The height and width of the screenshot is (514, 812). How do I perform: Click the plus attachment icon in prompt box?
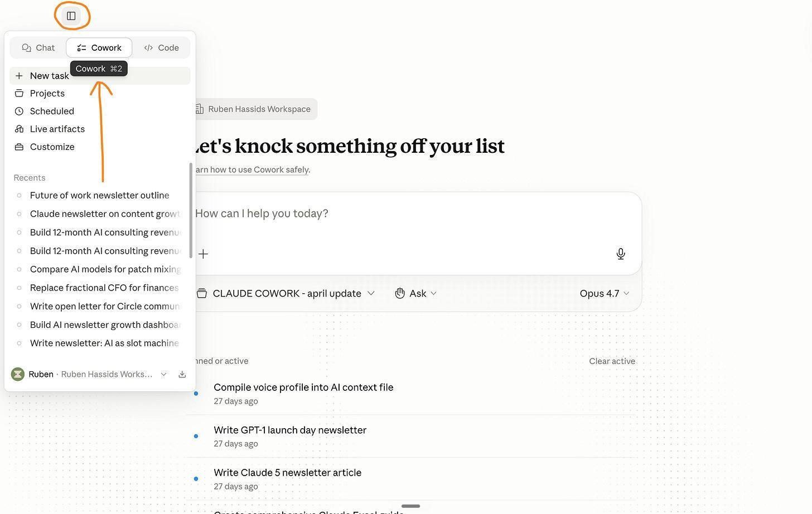pyautogui.click(x=204, y=254)
